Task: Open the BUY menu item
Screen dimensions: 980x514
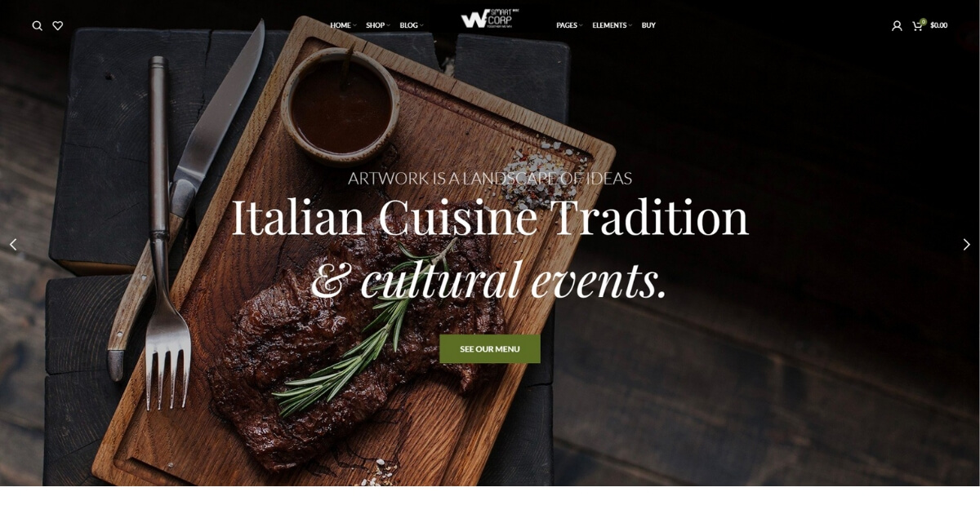Action: coord(648,25)
